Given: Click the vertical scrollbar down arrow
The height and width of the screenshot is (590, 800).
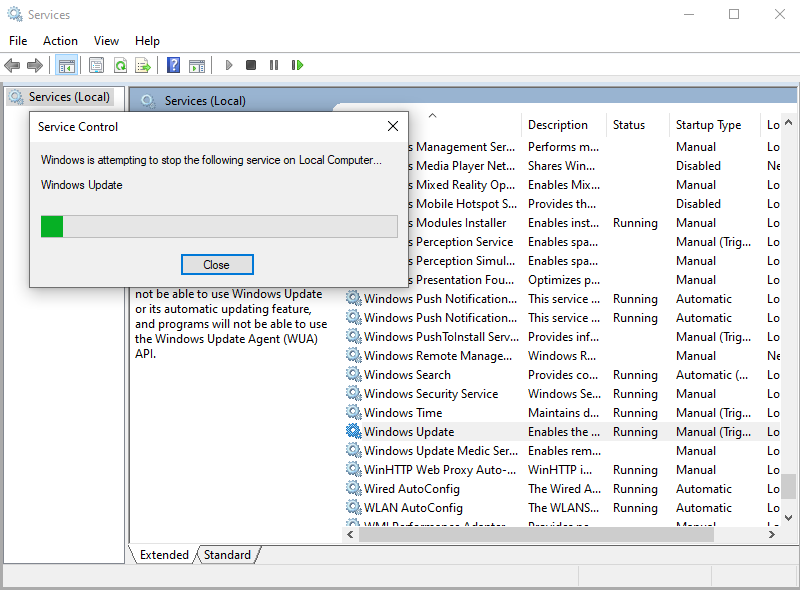Looking at the screenshot, I should (x=789, y=518).
